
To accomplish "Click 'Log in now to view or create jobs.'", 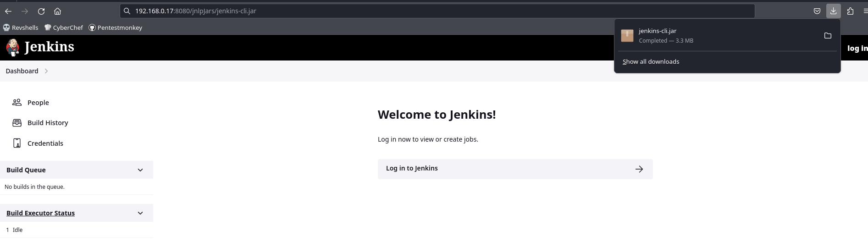I will (428, 139).
